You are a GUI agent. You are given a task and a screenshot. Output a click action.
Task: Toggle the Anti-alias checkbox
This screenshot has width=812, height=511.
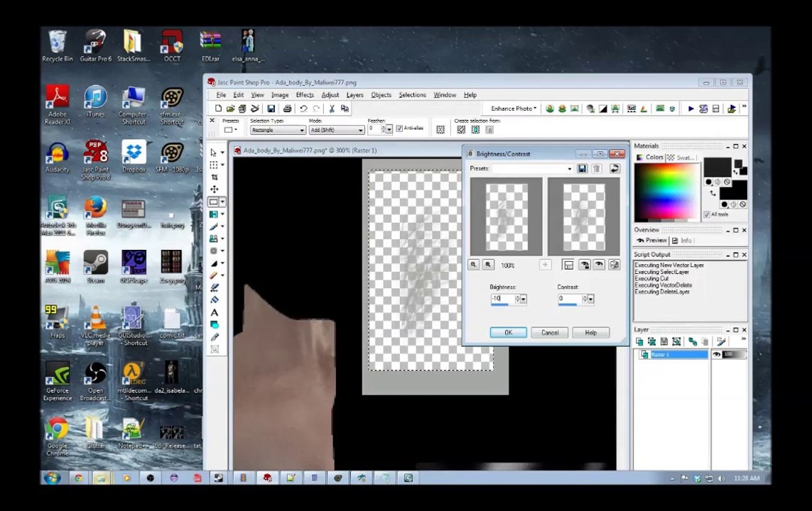pyautogui.click(x=399, y=128)
